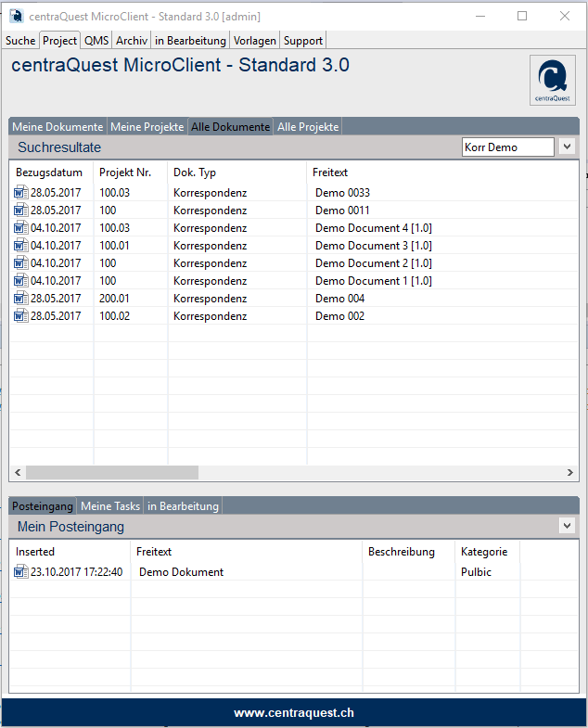
Task: Switch to lower 'in Bearbeitung' tab
Action: [x=183, y=506]
